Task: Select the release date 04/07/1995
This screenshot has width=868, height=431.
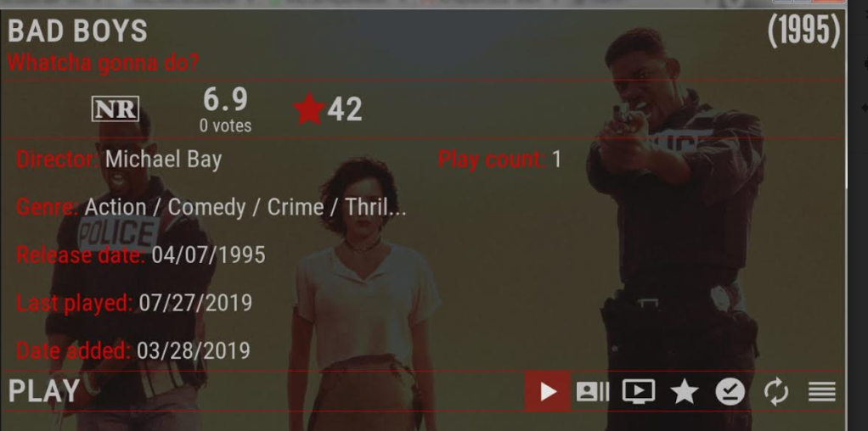Action: [208, 255]
